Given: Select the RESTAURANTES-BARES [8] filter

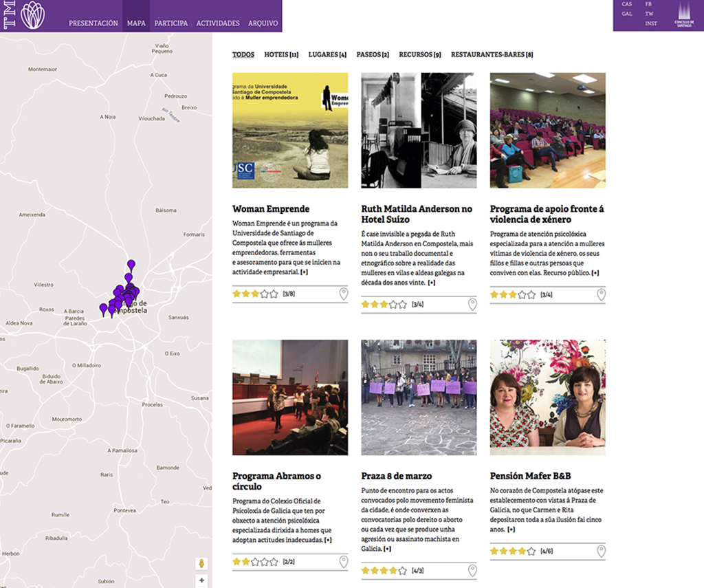Looking at the screenshot, I should 492,54.
